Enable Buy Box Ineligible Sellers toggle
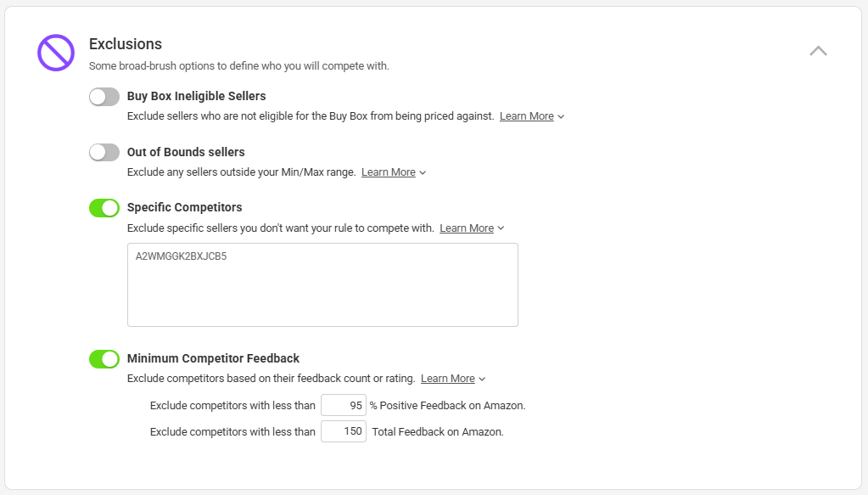The width and height of the screenshot is (868, 495). pos(104,97)
